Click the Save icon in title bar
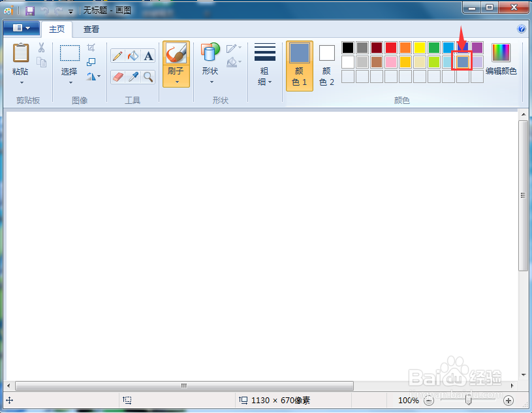Image resolution: width=532 pixels, height=413 pixels. [x=30, y=11]
